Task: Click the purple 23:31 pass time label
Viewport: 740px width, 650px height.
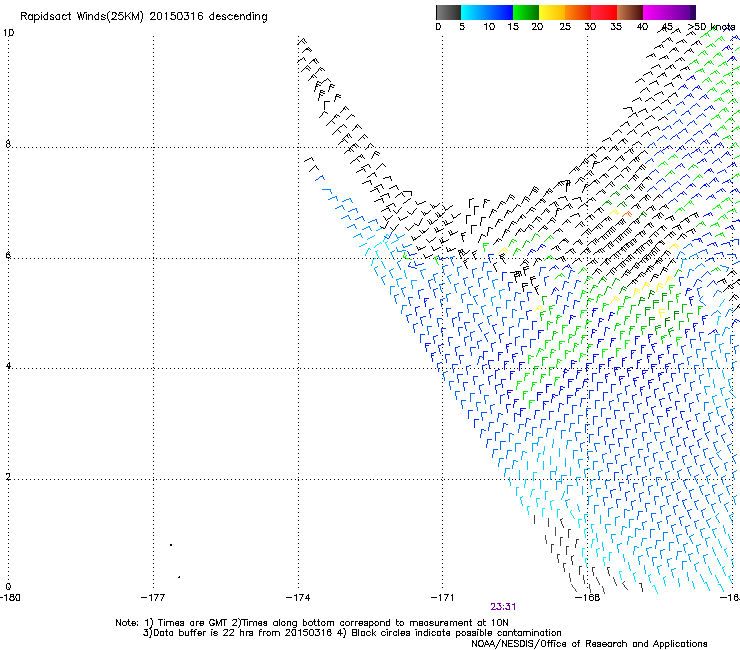Action: tap(503, 607)
